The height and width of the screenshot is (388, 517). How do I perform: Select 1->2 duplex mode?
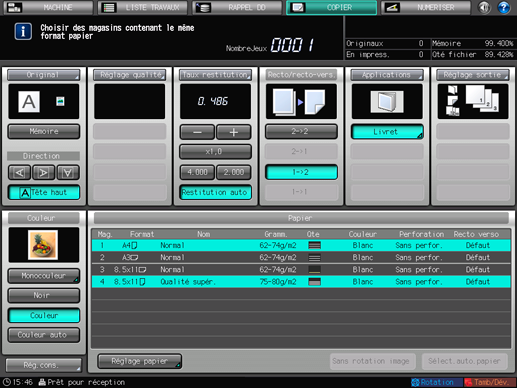301,172
